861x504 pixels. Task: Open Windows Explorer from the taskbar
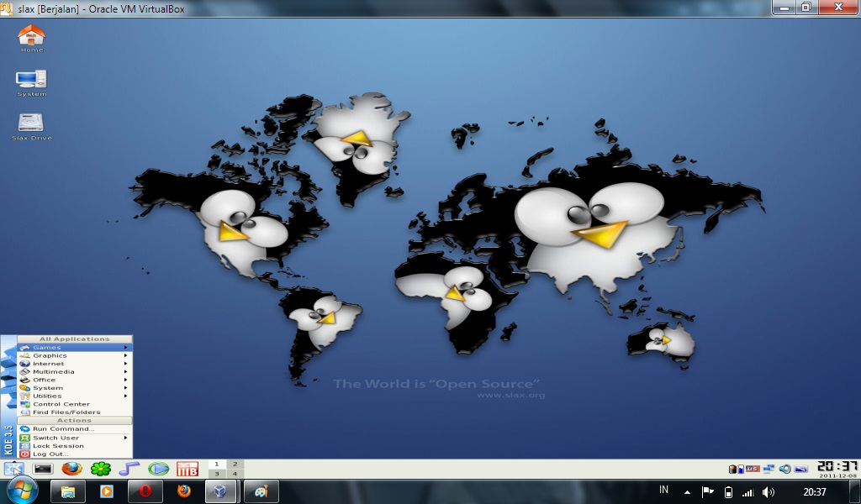pyautogui.click(x=67, y=491)
